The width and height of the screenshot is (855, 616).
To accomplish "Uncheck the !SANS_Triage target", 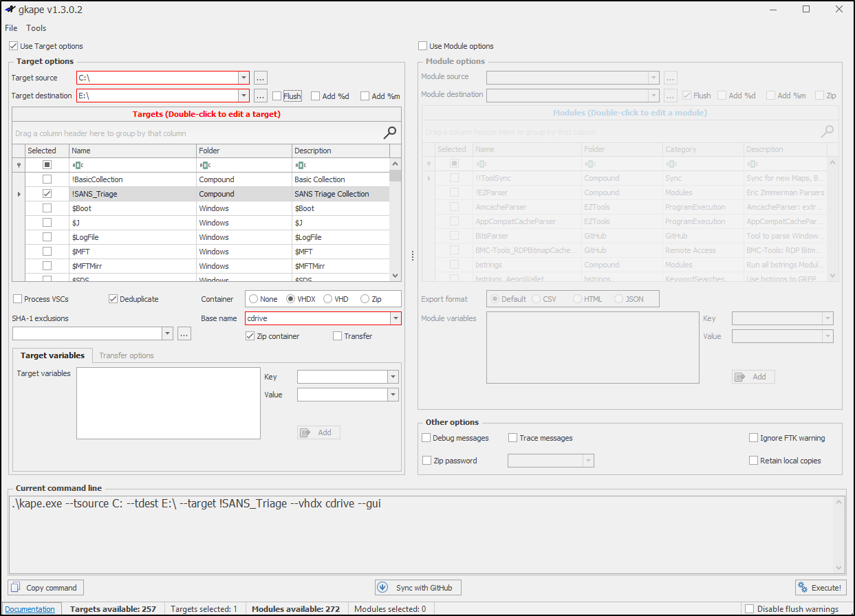I will (47, 194).
